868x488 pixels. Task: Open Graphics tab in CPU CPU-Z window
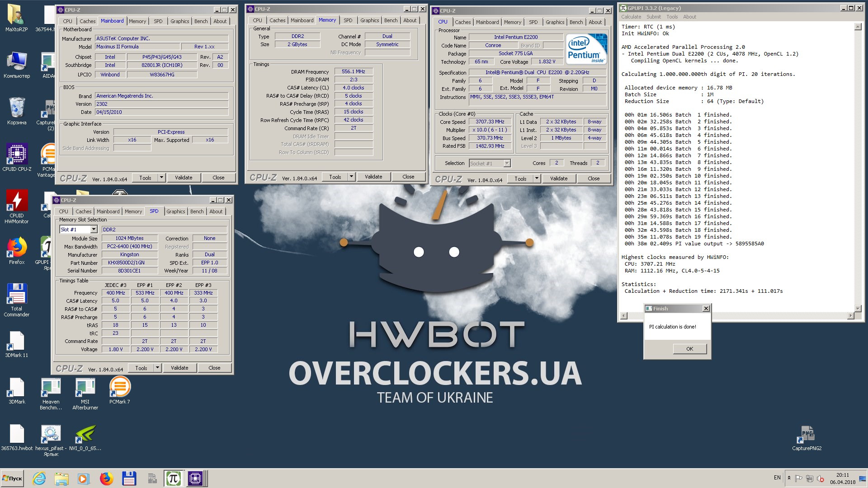[x=555, y=22]
